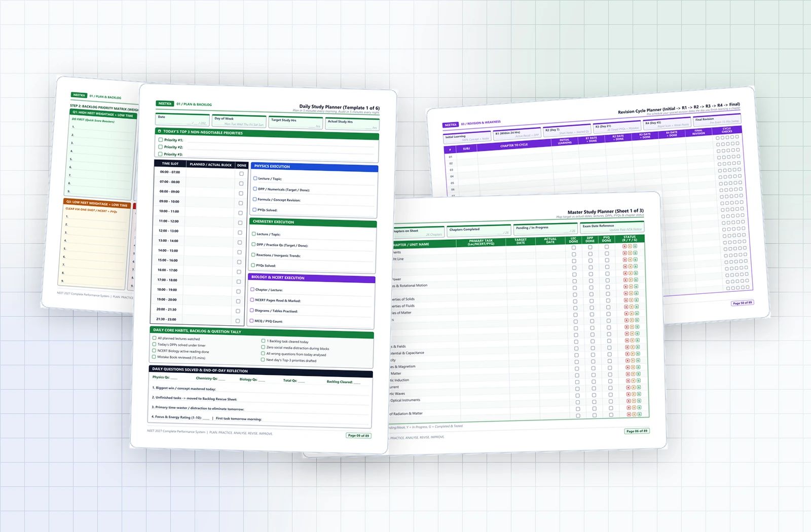The width and height of the screenshot is (811, 532).
Task: Click the Q3: LOW NEET WEIGHTAGE orange header
Action: pos(97,204)
